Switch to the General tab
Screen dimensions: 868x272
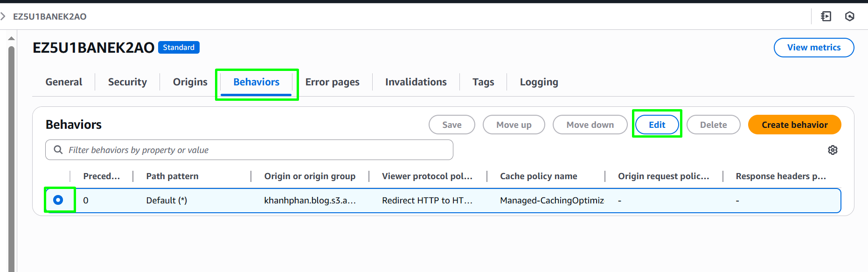pyautogui.click(x=64, y=82)
